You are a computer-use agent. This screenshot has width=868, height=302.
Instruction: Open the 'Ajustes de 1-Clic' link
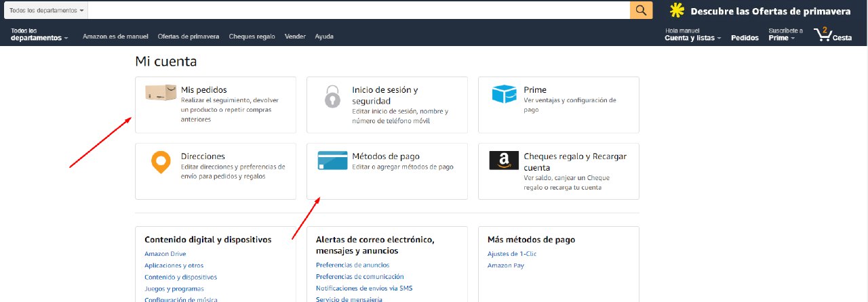tap(511, 254)
